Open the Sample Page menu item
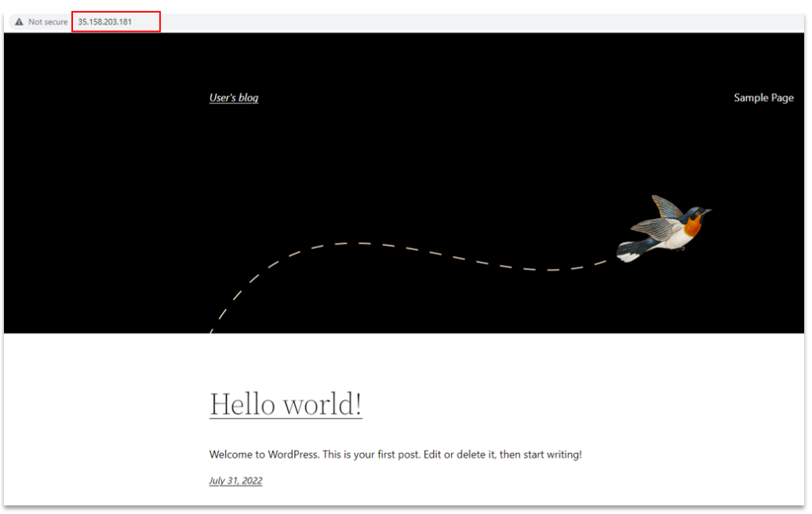 click(764, 98)
